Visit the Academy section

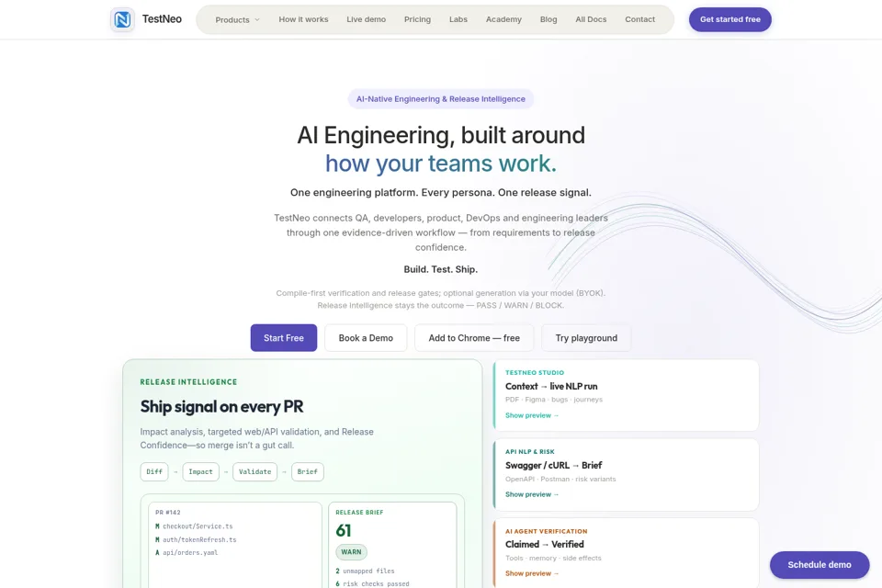coord(503,19)
